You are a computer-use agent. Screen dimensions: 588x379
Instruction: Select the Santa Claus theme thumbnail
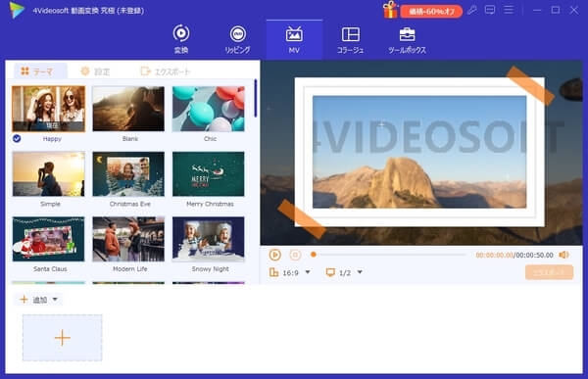(x=48, y=239)
